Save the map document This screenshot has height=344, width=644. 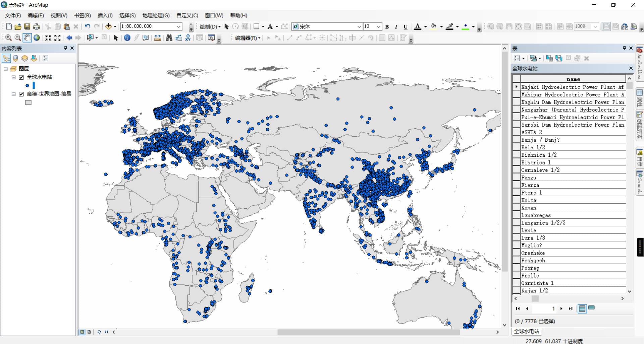pos(27,26)
